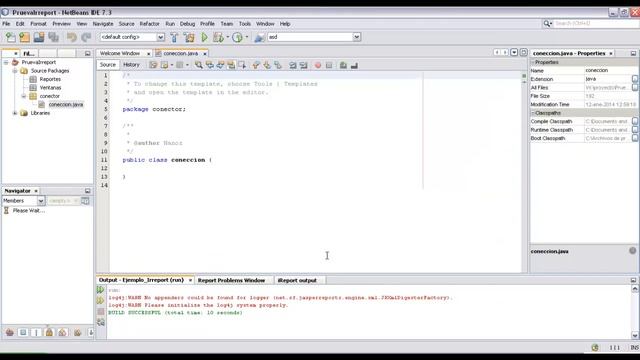Click the Debug Project toolbar icon
640x360 pixels.
click(218, 38)
